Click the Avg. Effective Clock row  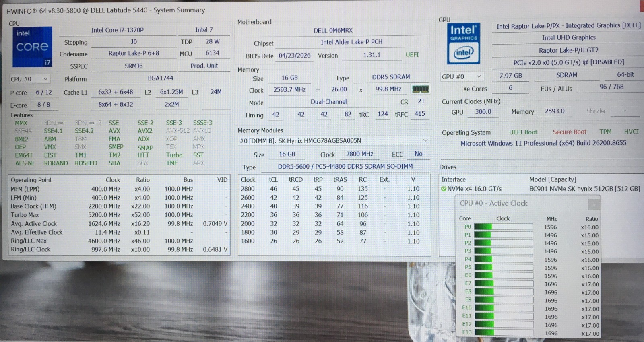(x=119, y=232)
